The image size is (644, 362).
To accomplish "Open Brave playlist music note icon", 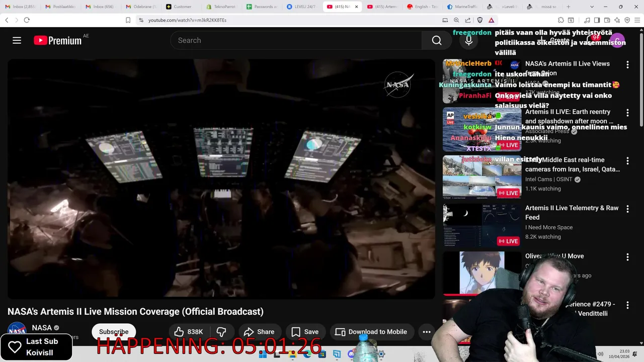I will click(x=587, y=20).
